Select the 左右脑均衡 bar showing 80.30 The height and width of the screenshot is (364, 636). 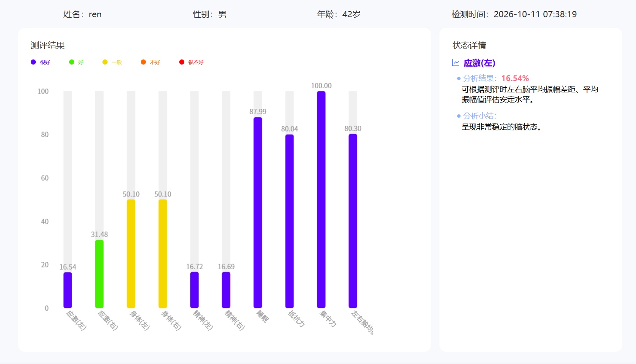(x=353, y=221)
